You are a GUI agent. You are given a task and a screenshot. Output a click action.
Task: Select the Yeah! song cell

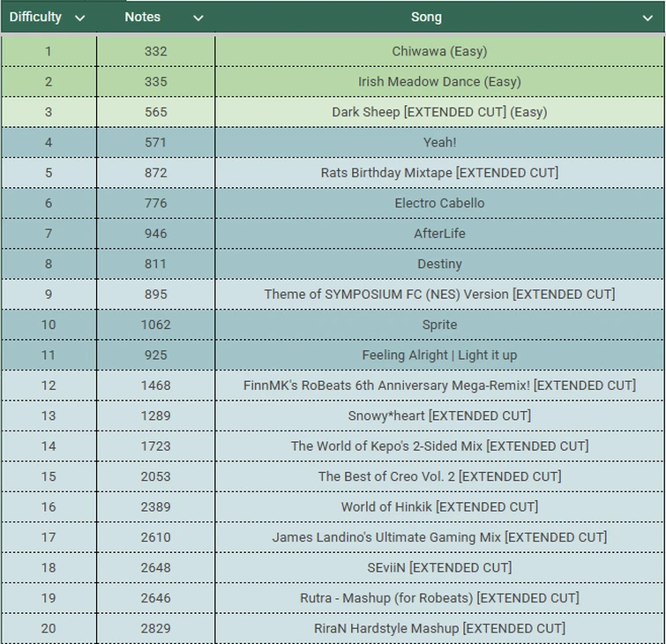click(439, 142)
